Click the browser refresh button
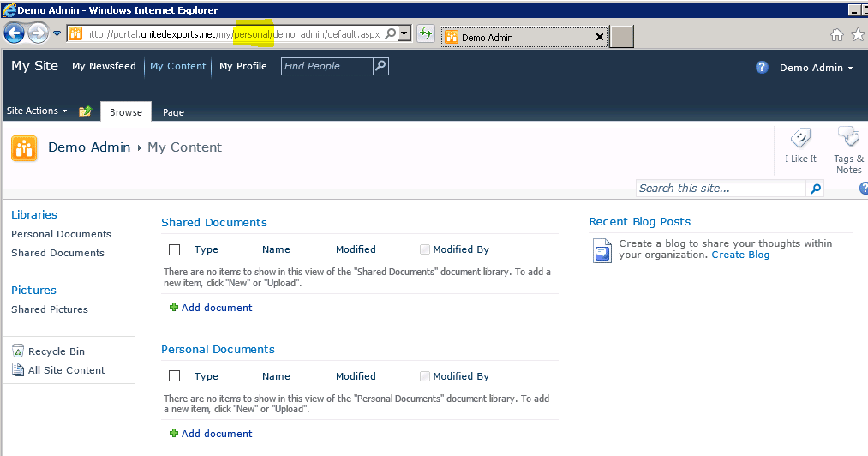The image size is (868, 456). [425, 34]
